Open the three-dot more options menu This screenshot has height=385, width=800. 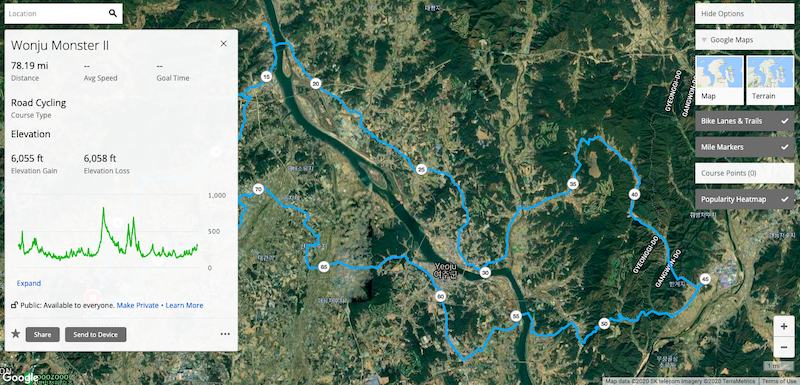click(x=225, y=334)
